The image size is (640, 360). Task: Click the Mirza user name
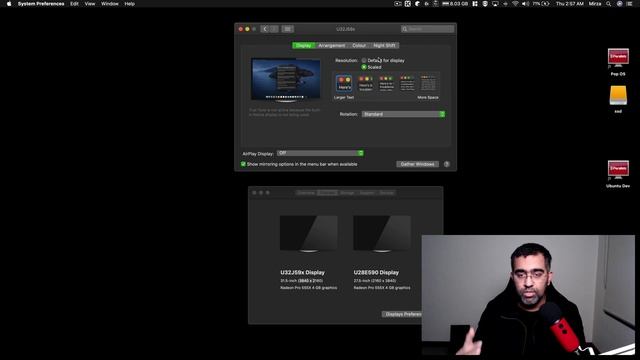tap(595, 4)
